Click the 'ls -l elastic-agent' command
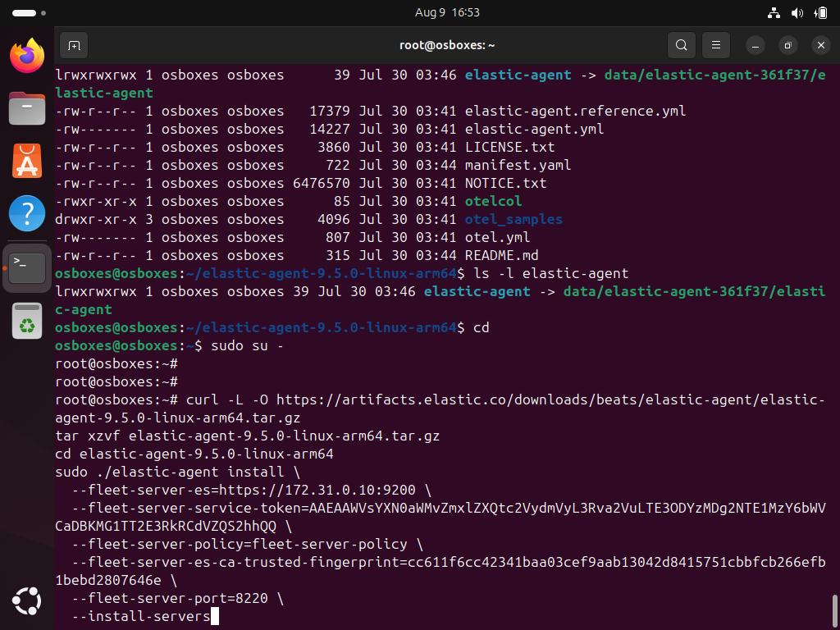 [x=551, y=274]
